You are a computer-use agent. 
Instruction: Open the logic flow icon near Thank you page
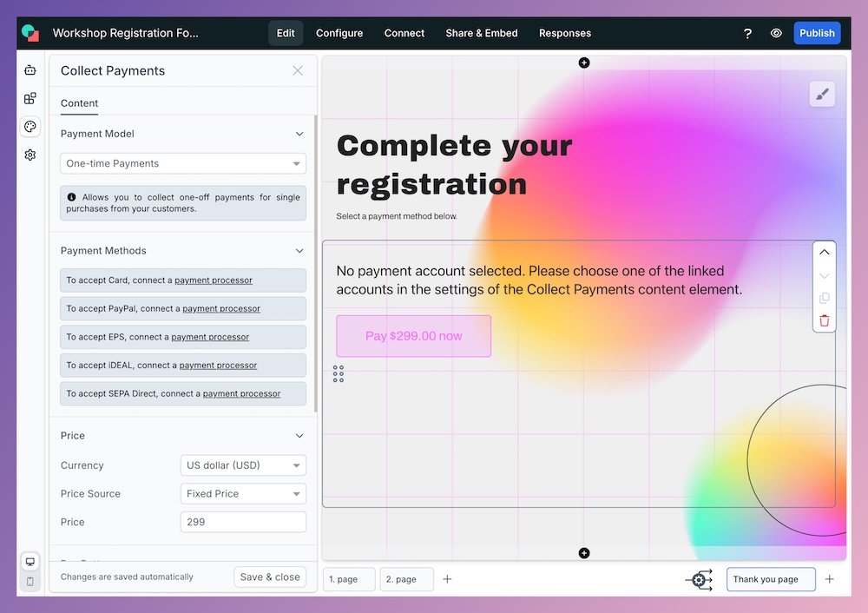pyautogui.click(x=699, y=579)
